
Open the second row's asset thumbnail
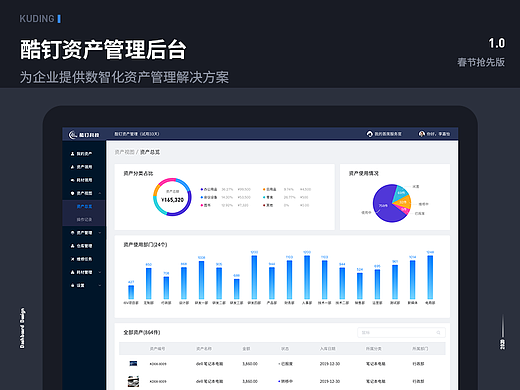point(133,381)
